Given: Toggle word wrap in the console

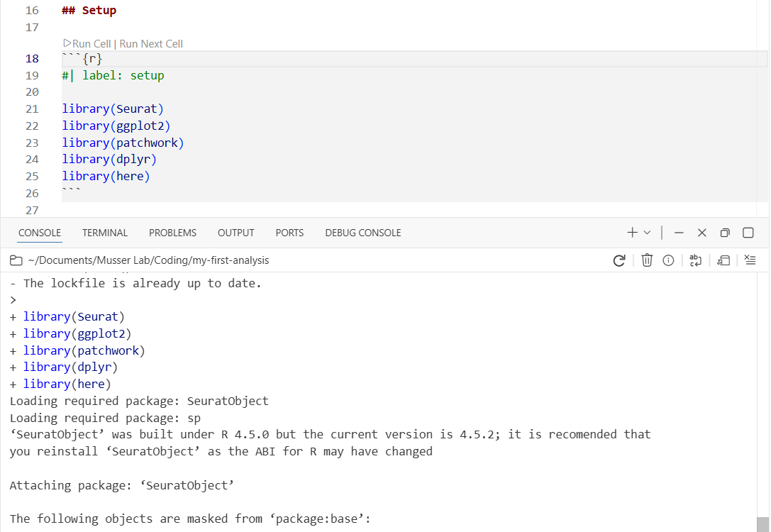Looking at the screenshot, I should (696, 260).
